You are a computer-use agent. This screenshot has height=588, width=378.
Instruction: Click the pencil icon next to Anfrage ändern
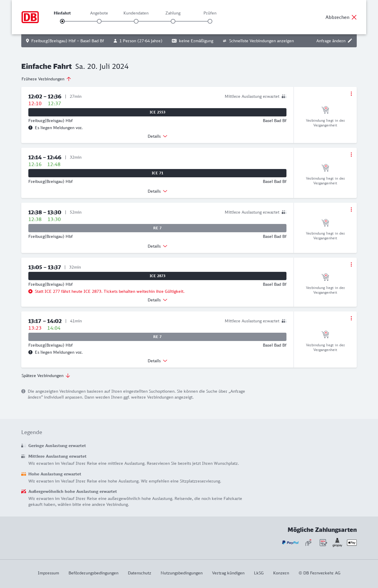(350, 41)
